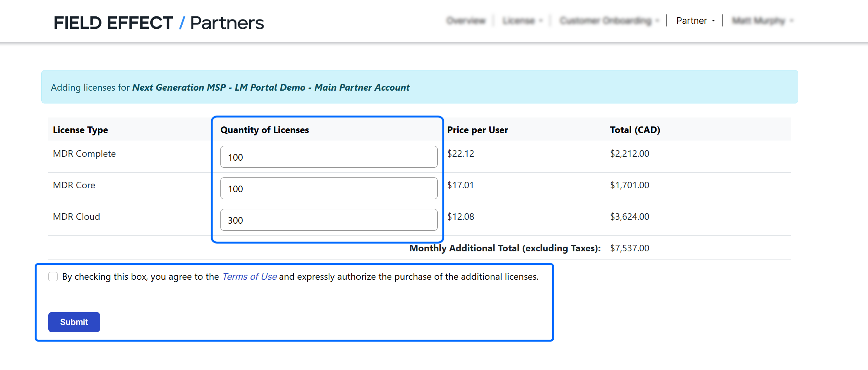Click the $17.01 price per user

(461, 185)
